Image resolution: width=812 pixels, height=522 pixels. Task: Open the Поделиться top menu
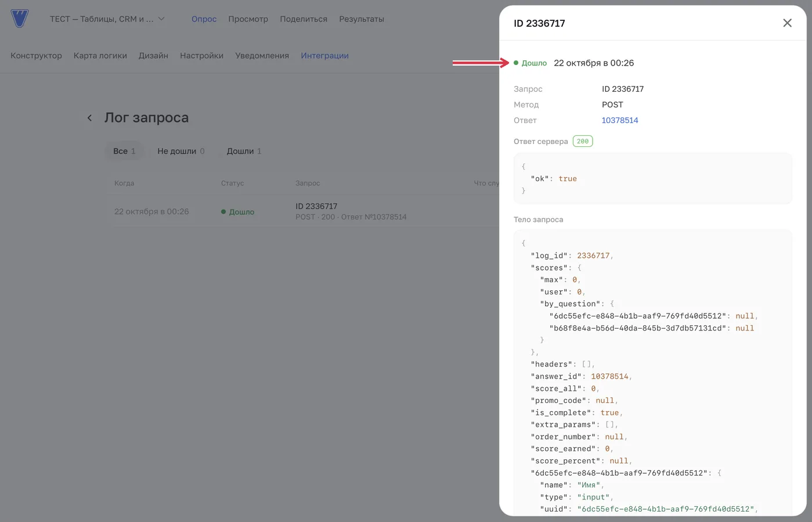coord(304,19)
